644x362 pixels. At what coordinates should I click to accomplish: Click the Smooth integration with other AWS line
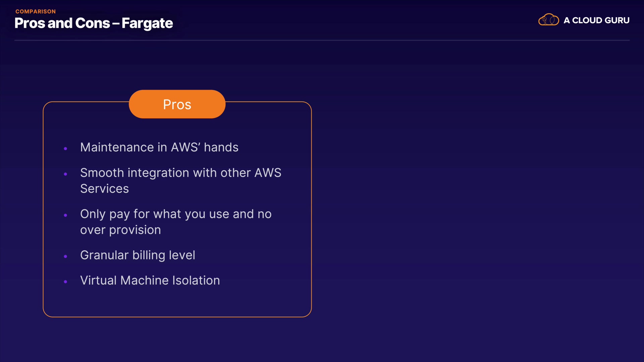[180, 173]
